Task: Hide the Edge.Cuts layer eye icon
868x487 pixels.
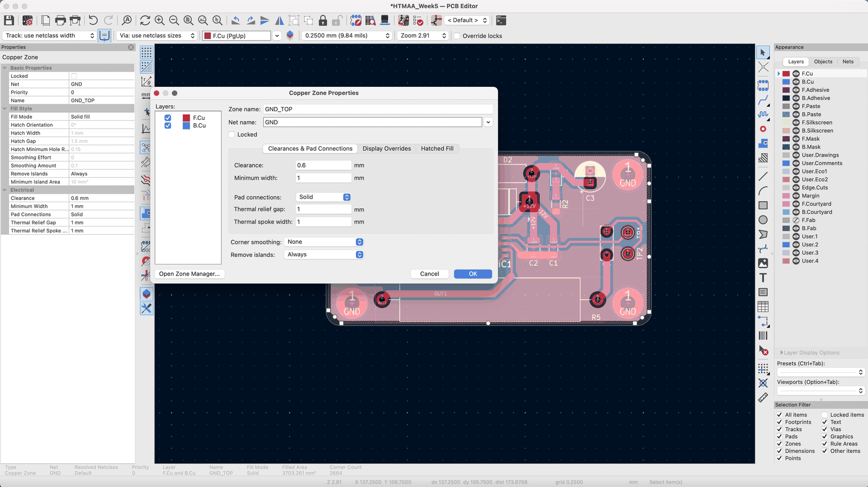Action: 796,188
